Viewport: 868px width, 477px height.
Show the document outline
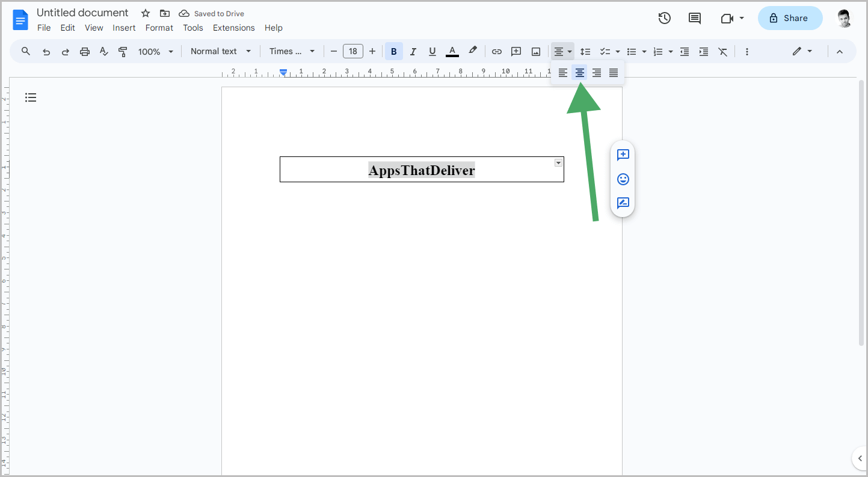coord(31,97)
